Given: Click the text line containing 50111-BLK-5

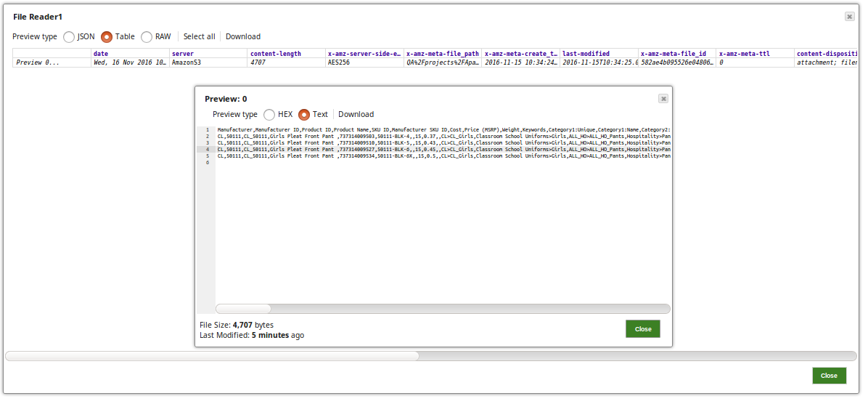Looking at the screenshot, I should (x=443, y=142).
